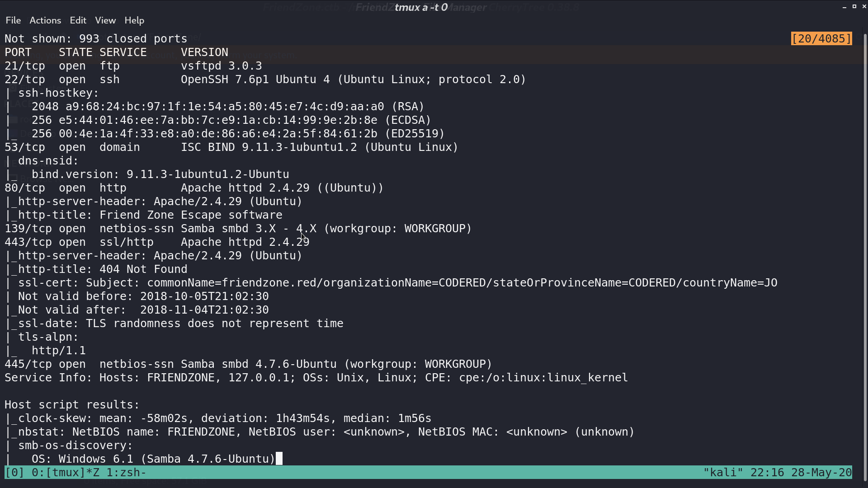This screenshot has height=488, width=868.
Task: Click the [20/4085] copy-mode position indicator
Action: [x=821, y=39]
